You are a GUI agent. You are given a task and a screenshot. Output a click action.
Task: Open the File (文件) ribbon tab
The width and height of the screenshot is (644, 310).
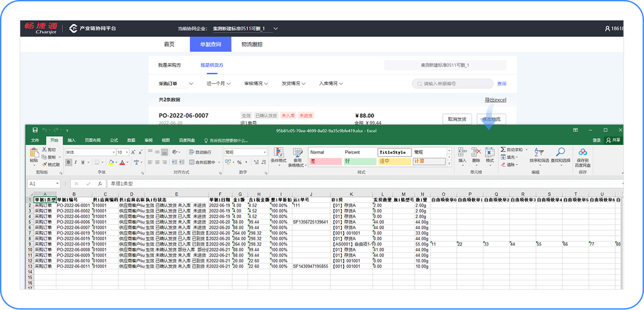[35, 140]
